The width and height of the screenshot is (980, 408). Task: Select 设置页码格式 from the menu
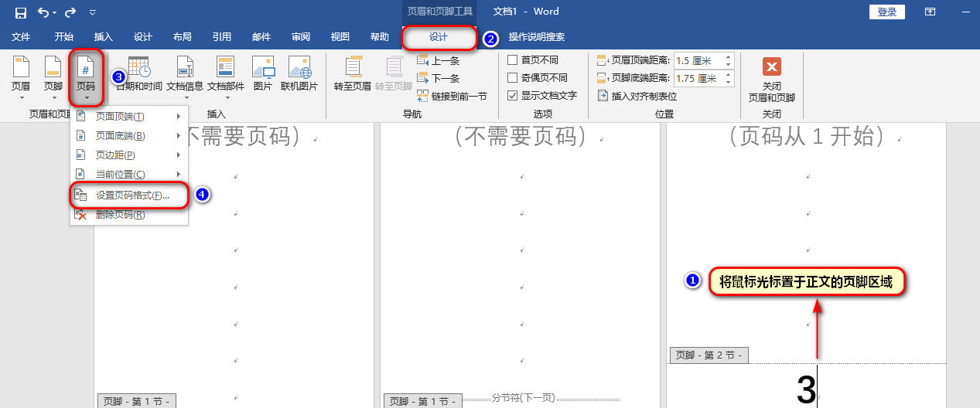(131, 195)
